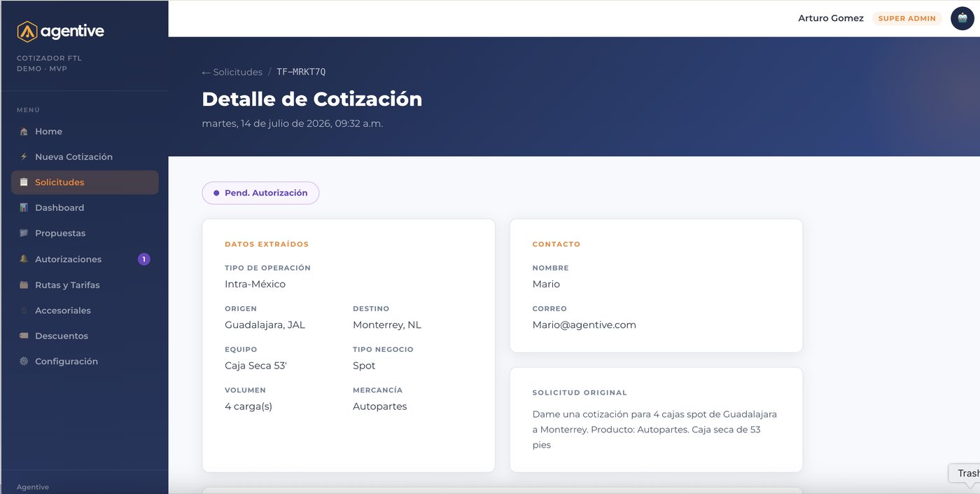Viewport: 980px width, 494px height.
Task: Go back via the Solicitudes breadcrumb link
Action: (232, 72)
